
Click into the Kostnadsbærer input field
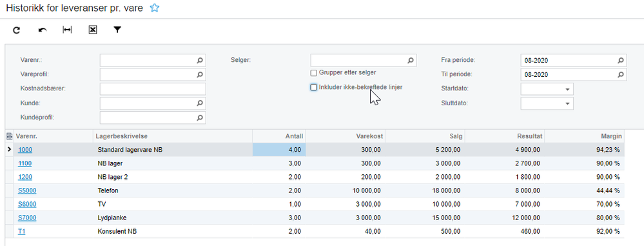click(x=153, y=89)
